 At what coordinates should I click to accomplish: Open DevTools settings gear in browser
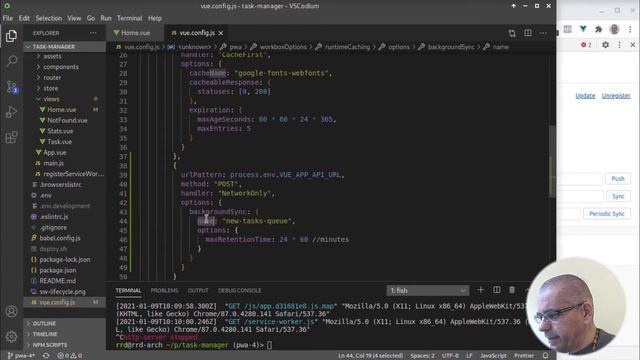pyautogui.click(x=605, y=44)
